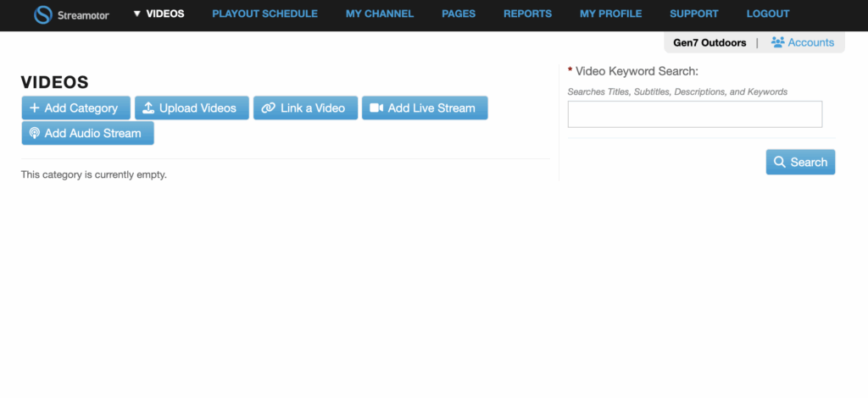Click the Accounts link text
Image resolution: width=868 pixels, height=398 pixels.
[810, 42]
